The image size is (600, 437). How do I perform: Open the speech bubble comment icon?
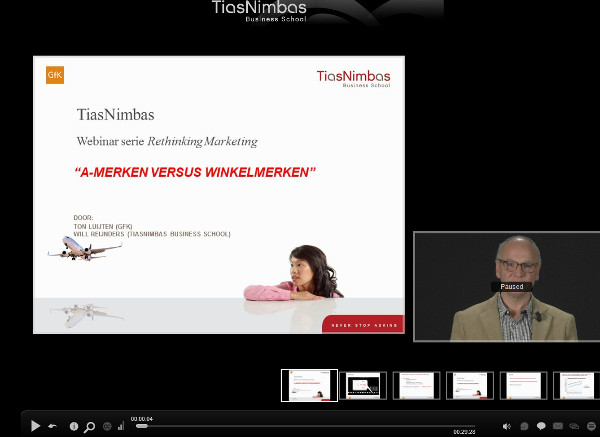point(541,426)
